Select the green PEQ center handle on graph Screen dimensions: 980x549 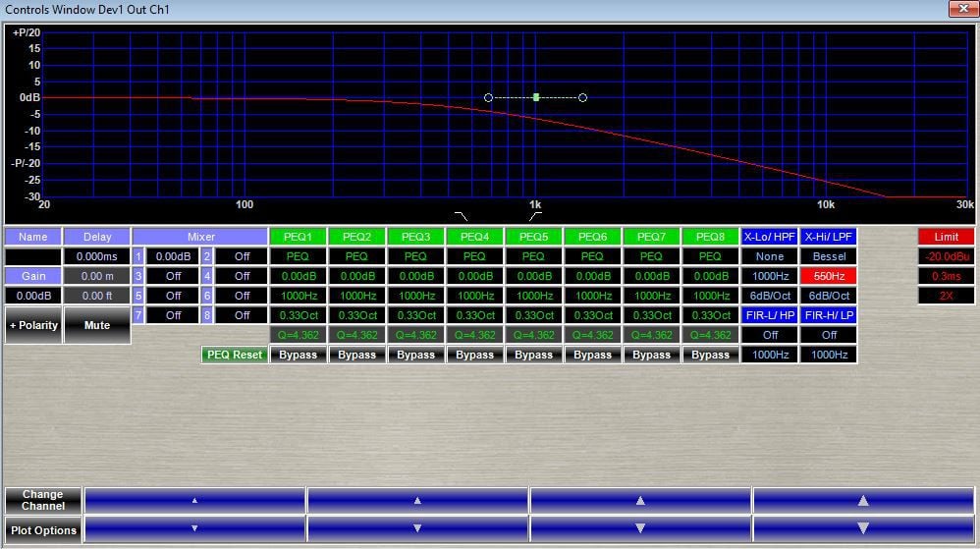[536, 97]
